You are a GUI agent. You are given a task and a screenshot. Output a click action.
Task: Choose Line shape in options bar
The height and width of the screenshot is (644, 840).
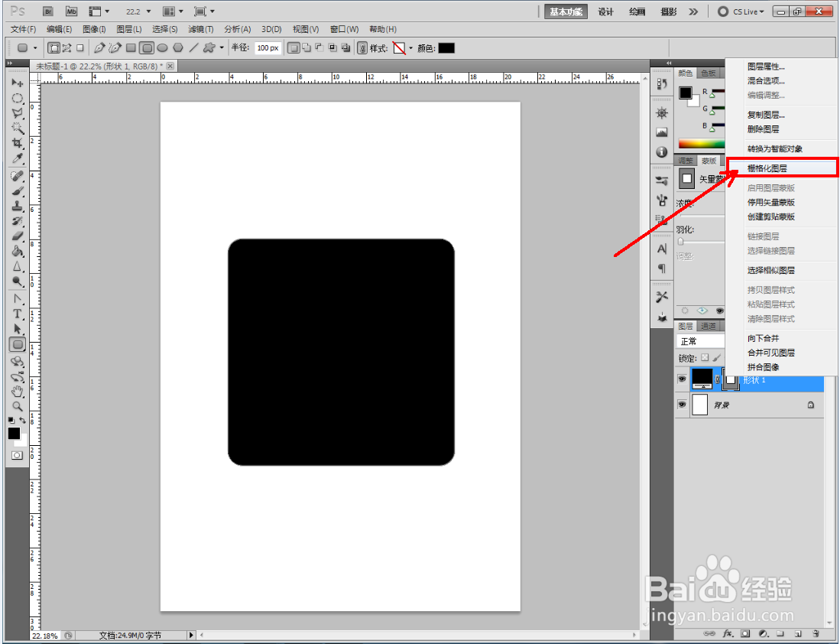[193, 48]
